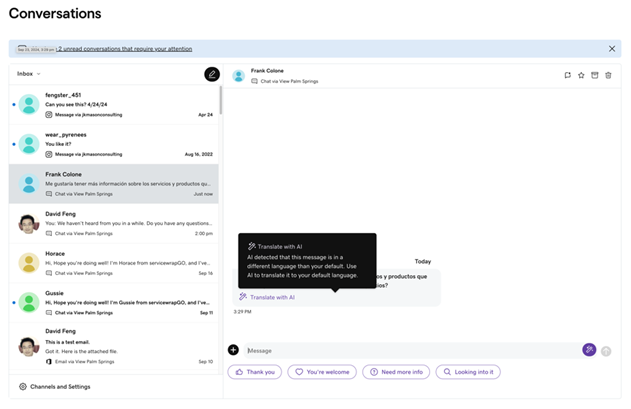Screen dimensions: 631x409
Task: Click Horace's yellow avatar
Action: click(29, 262)
